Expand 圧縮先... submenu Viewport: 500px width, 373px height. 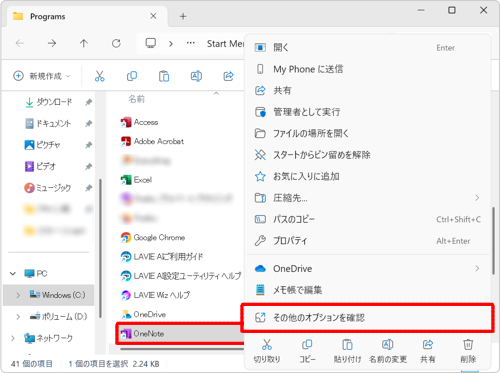[368, 198]
